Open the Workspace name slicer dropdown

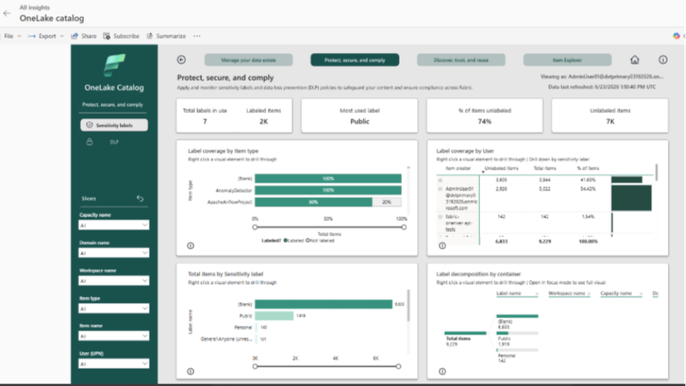pos(114,281)
